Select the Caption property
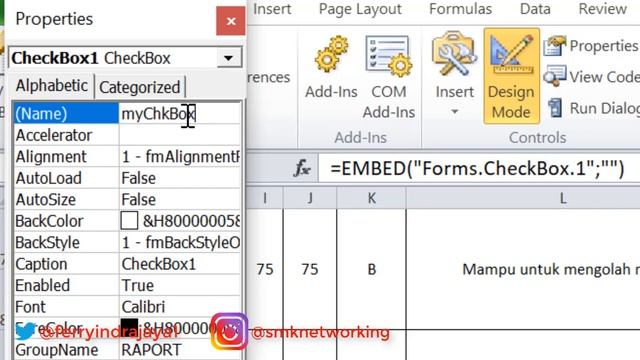 pos(66,264)
